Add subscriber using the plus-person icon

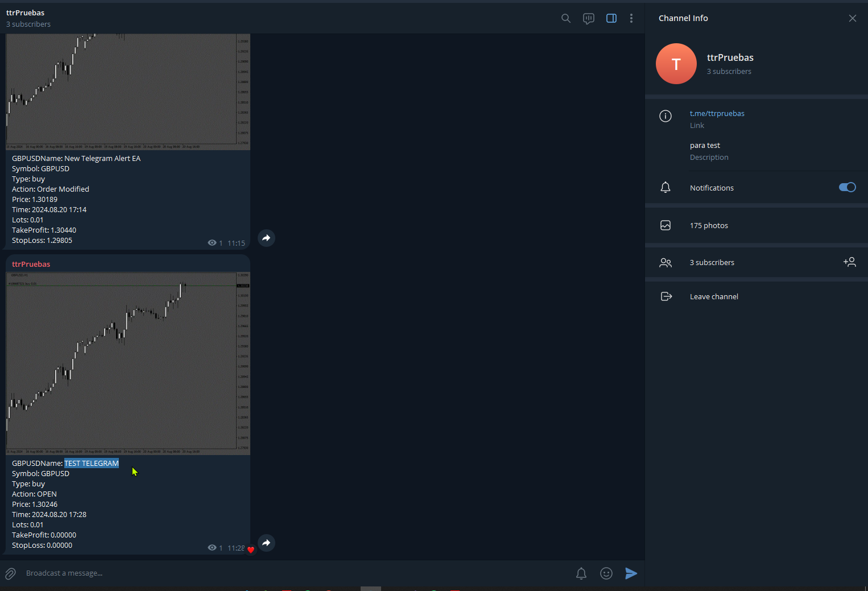coord(850,262)
